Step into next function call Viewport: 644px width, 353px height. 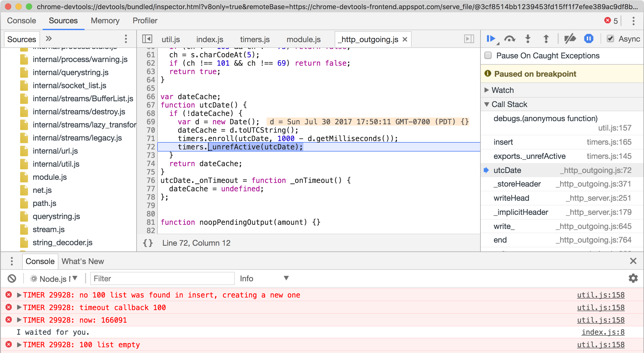click(x=528, y=39)
